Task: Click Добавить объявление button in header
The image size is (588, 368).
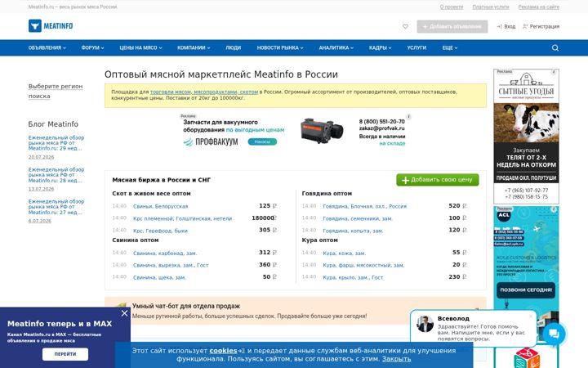Action: click(452, 26)
